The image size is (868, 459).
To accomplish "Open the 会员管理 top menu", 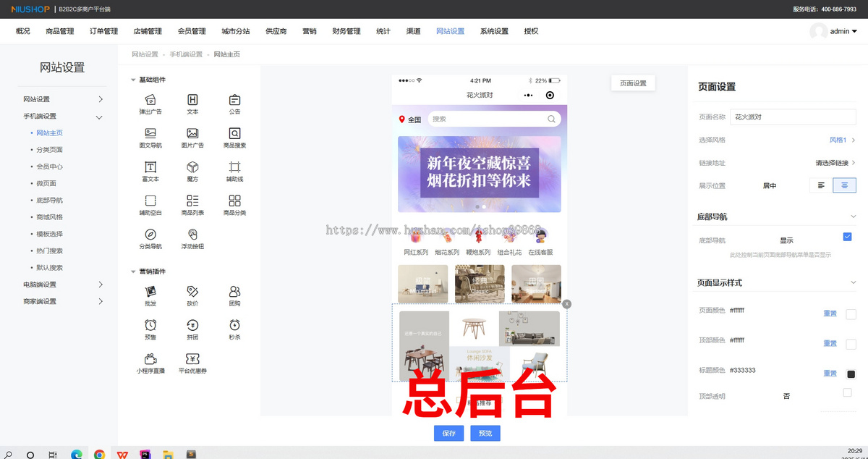I will (192, 31).
